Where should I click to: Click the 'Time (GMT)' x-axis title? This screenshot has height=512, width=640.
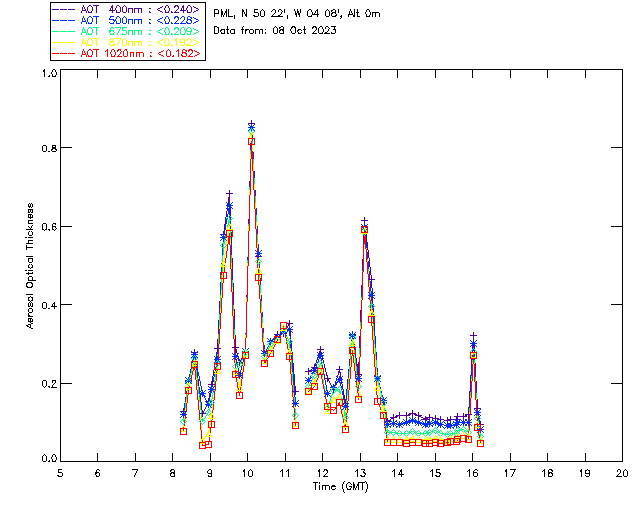click(340, 487)
